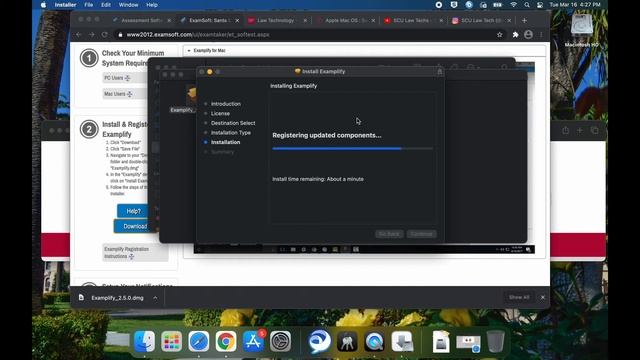Open the Window menu
The width and height of the screenshot is (640, 360).
(x=128, y=5)
